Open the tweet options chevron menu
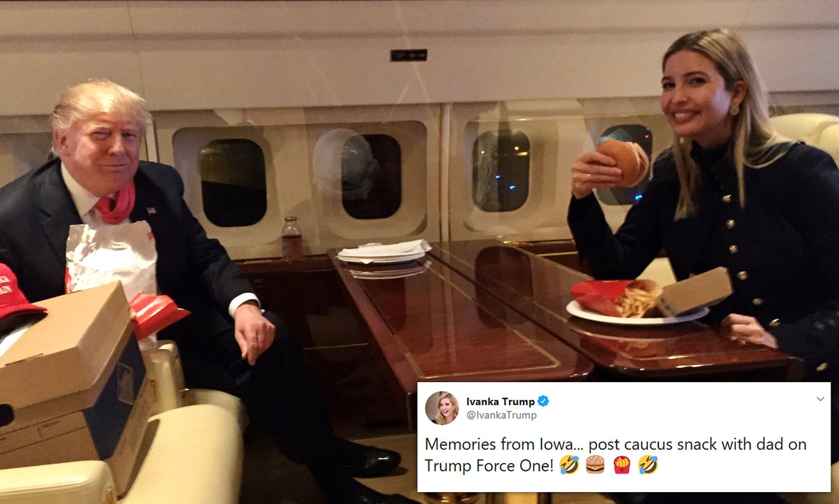This screenshot has width=839, height=504. pos(820,399)
